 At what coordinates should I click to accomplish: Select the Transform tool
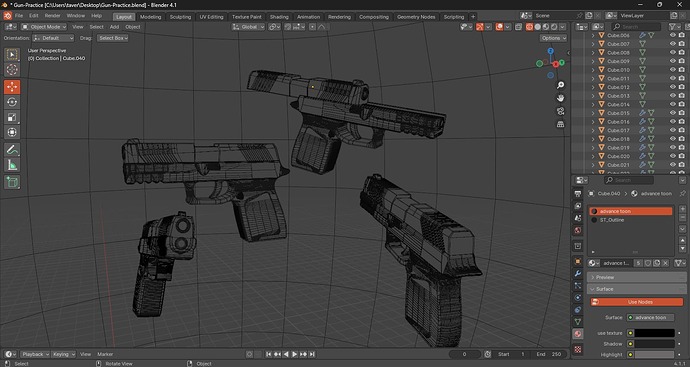point(12,132)
